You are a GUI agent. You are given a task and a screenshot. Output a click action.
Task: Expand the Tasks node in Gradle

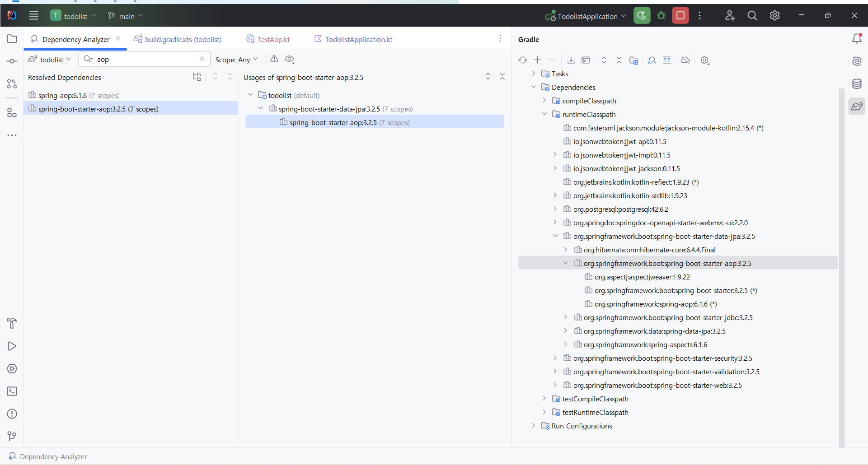point(534,73)
